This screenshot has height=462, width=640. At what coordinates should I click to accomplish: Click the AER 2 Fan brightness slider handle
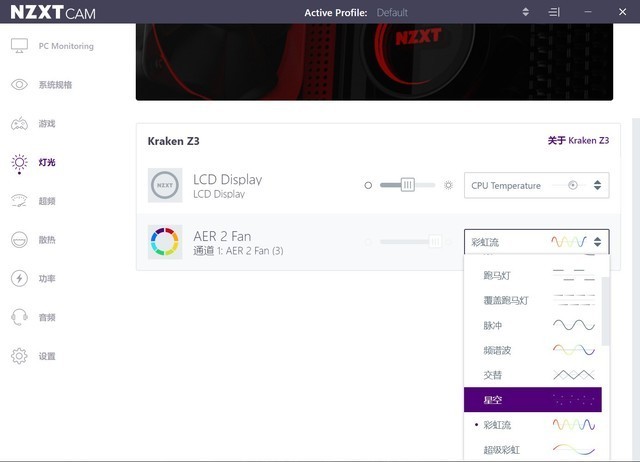click(435, 242)
